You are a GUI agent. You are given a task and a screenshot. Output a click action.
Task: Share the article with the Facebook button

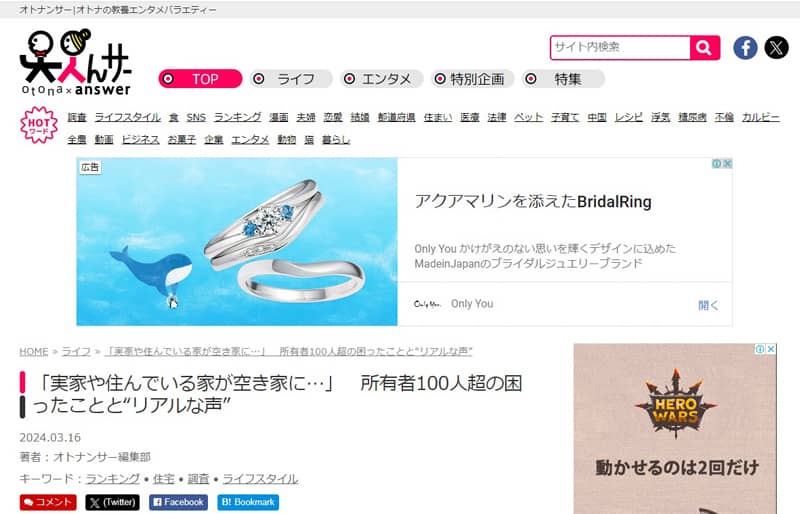[178, 502]
